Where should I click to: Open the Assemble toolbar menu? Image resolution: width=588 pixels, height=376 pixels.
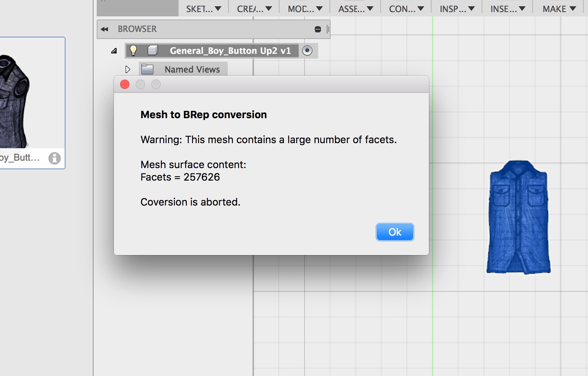356,9
